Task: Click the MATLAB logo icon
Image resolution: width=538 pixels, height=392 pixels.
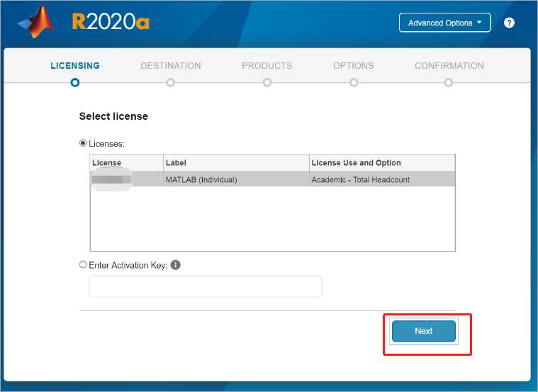Action: (36, 22)
